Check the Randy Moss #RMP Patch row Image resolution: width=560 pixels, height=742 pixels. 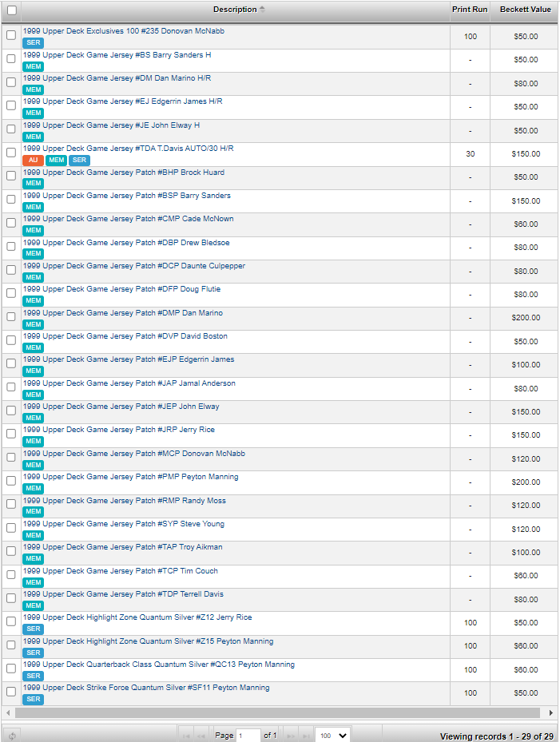click(11, 504)
